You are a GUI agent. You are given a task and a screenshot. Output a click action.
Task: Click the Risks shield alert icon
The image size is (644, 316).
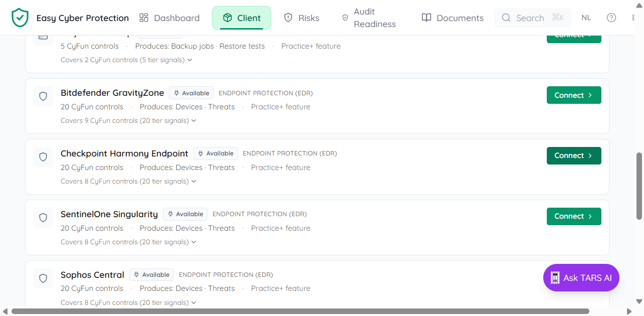[288, 18]
